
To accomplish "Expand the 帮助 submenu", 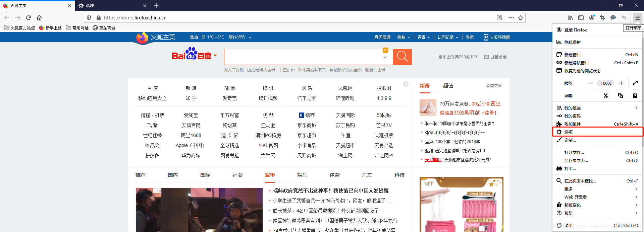I will click(598, 213).
